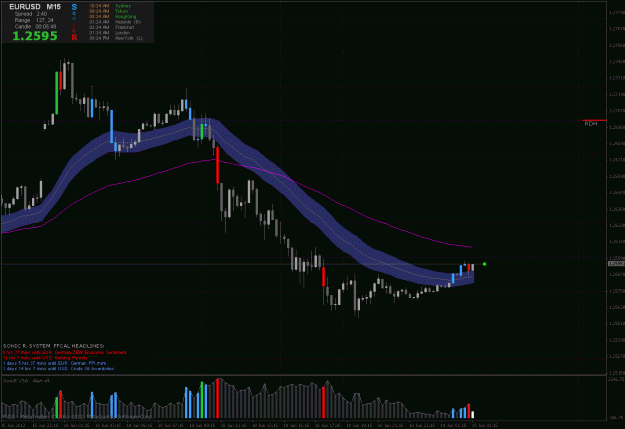Click the EUR German PPI m/m headline
The width and height of the screenshot is (625, 429).
coord(55,363)
